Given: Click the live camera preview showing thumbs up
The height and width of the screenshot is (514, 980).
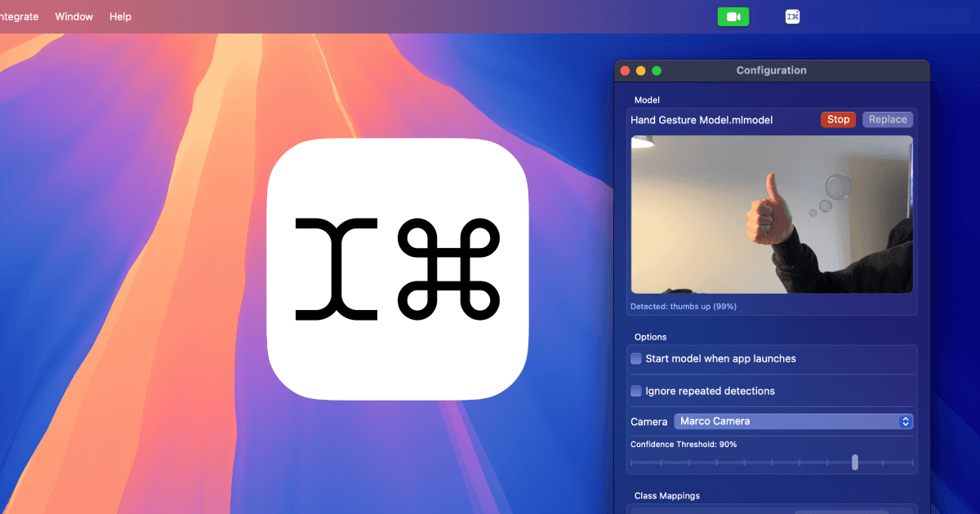Looking at the screenshot, I should pyautogui.click(x=771, y=214).
